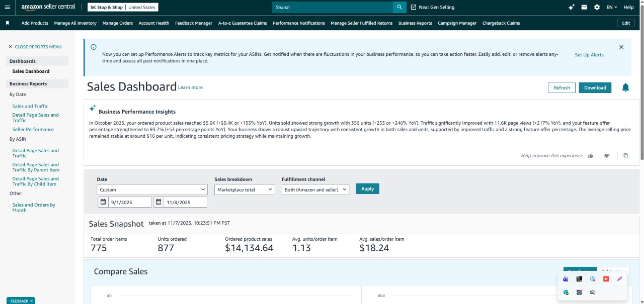The height and width of the screenshot is (304, 644).
Task: Go to Manage Orders menu item
Action: coord(118,23)
